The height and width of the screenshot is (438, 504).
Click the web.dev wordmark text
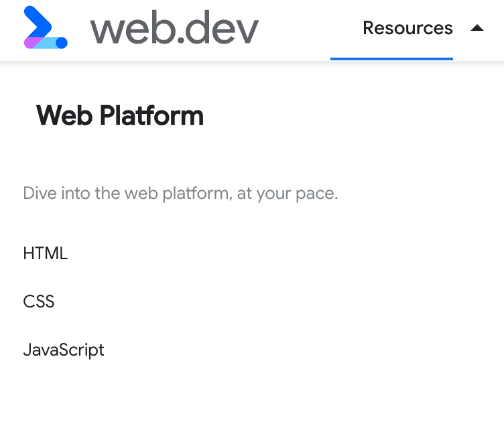coord(174,27)
